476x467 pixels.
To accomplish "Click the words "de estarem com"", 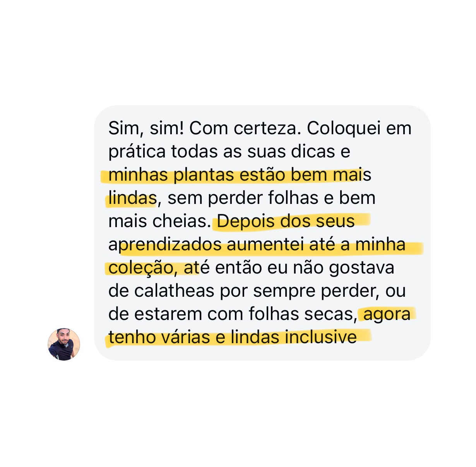I will [176, 314].
